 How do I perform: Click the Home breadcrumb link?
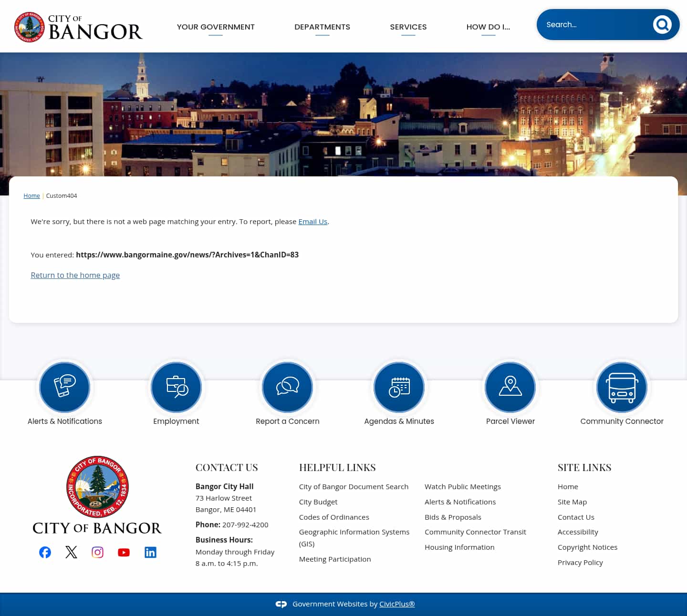(x=31, y=195)
